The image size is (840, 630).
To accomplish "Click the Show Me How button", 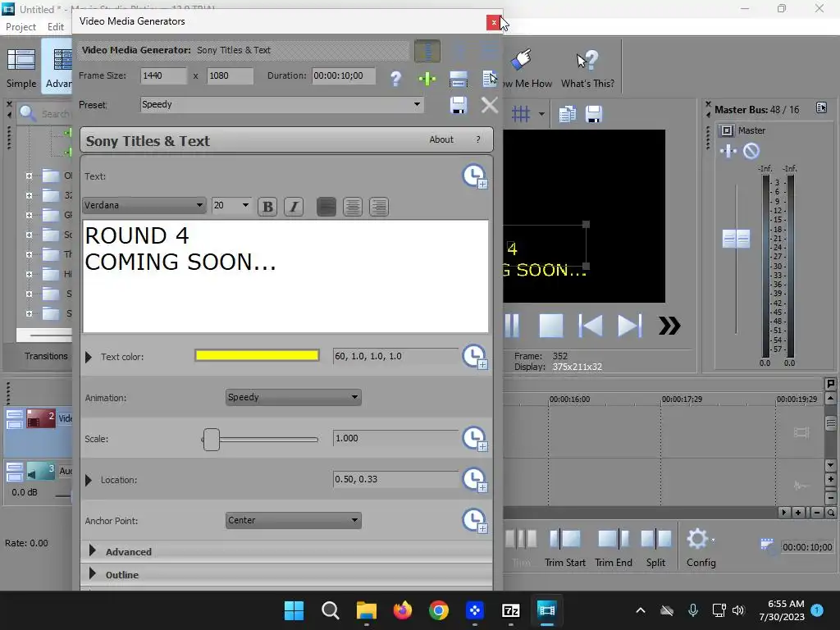I will (x=527, y=68).
